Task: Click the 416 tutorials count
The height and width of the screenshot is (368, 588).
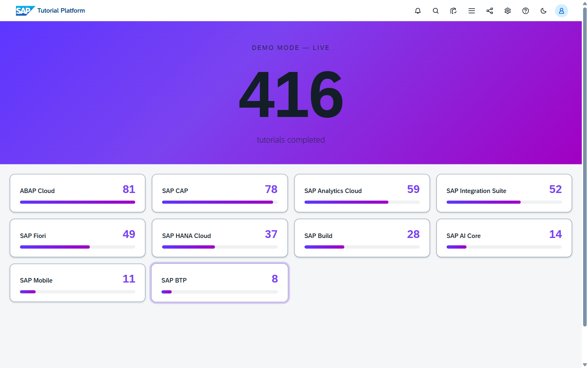Action: (x=291, y=94)
